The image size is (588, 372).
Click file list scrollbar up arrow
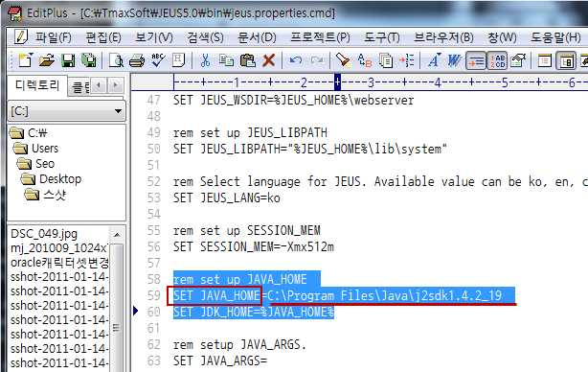pyautogui.click(x=117, y=235)
